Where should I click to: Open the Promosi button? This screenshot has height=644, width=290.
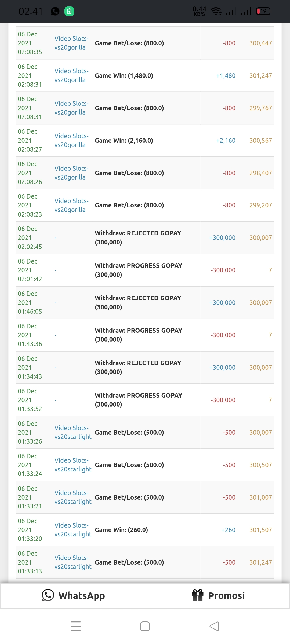pos(218,596)
